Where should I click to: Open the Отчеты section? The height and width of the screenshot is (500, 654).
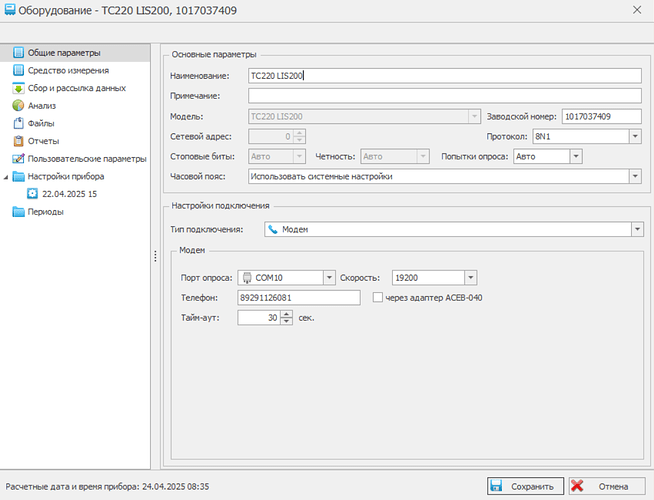pos(43,141)
